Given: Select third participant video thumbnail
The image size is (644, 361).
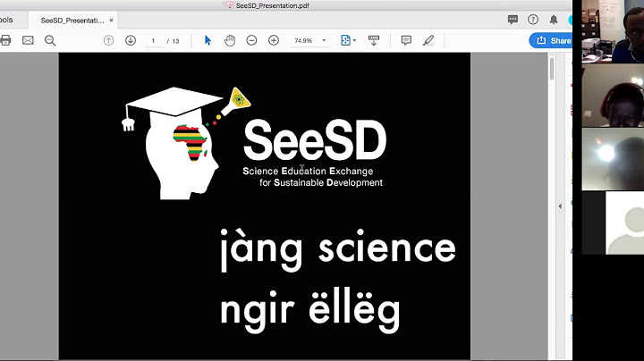Looking at the screenshot, I should click(613, 159).
